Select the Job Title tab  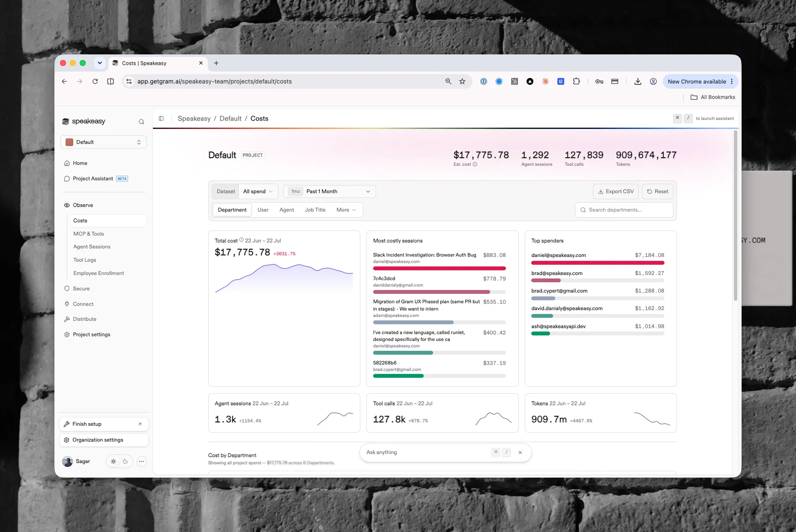coord(315,210)
